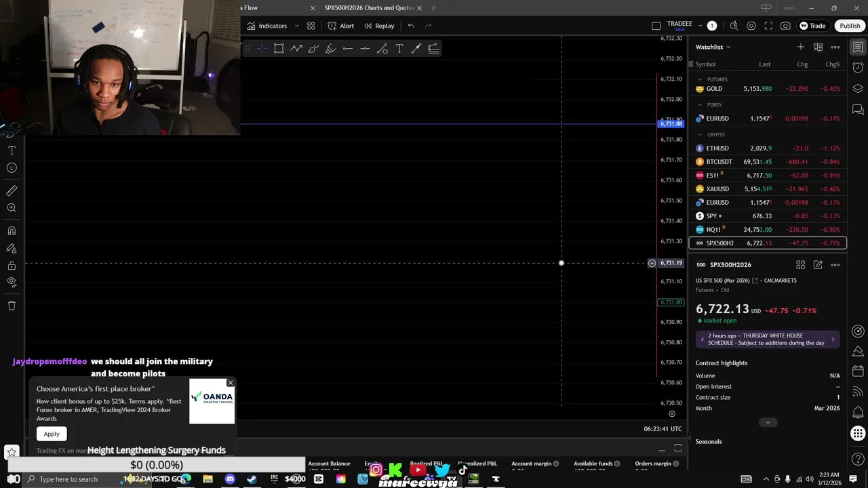The height and width of the screenshot is (488, 868).
Task: Open watchlist advanced view table icon
Action: (x=818, y=47)
